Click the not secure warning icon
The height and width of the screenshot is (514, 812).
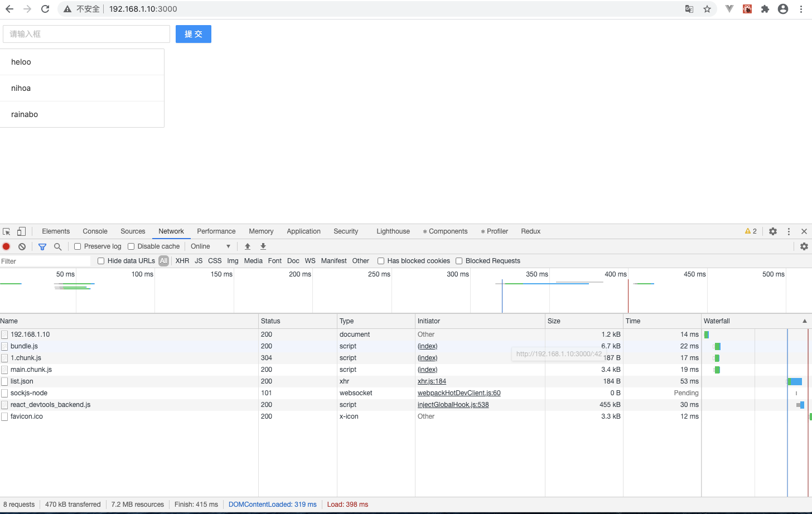67,9
